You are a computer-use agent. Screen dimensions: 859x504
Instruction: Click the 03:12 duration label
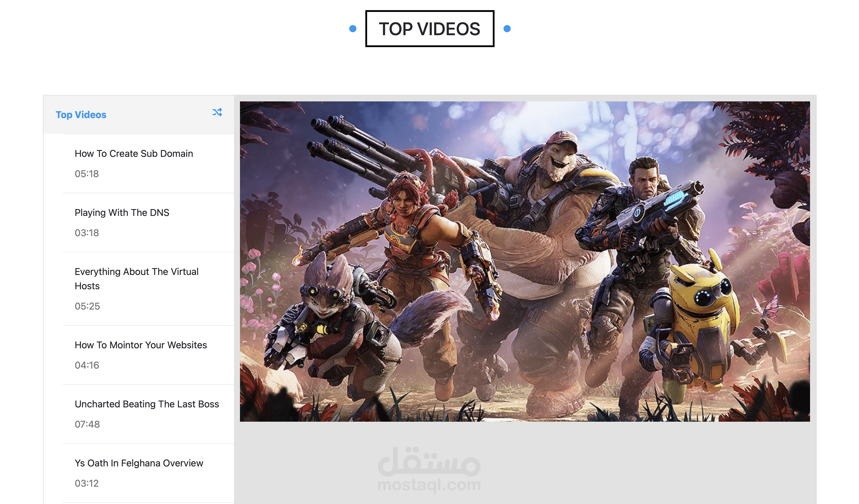[87, 483]
